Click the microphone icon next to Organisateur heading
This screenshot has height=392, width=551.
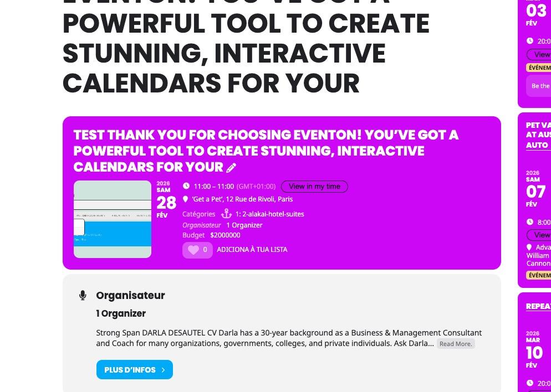pyautogui.click(x=83, y=296)
